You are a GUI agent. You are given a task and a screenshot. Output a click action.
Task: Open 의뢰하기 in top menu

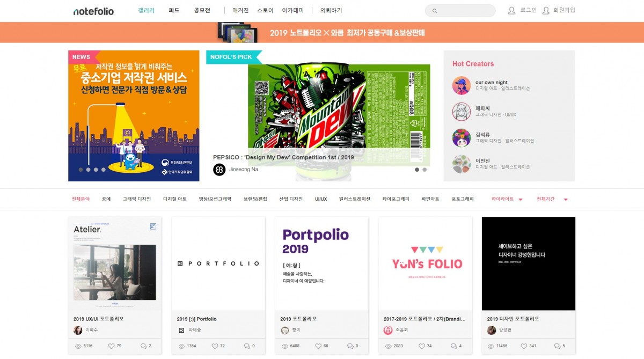(x=331, y=10)
